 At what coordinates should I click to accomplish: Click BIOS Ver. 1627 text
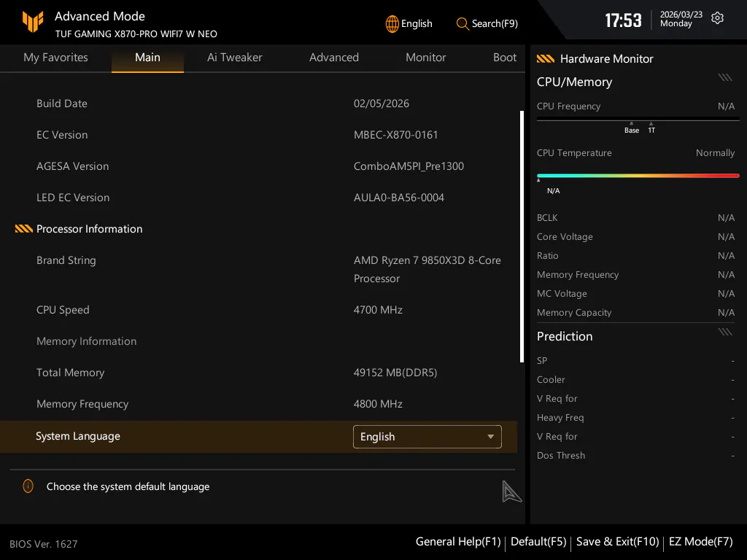click(43, 544)
